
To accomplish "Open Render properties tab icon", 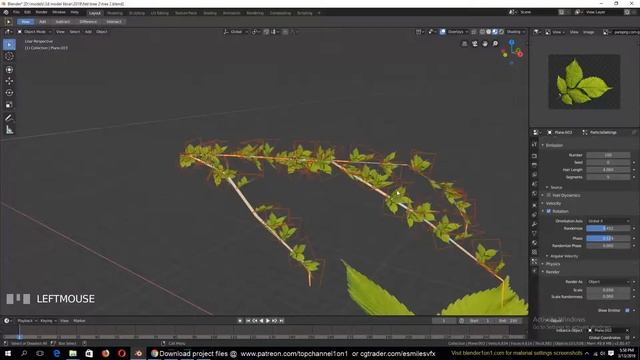I will pyautogui.click(x=534, y=156).
